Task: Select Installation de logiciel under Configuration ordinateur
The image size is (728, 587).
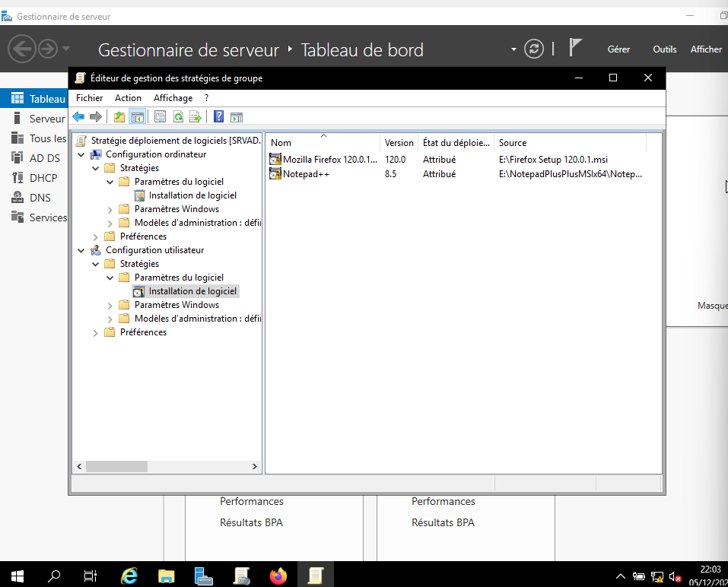Action: (192, 195)
